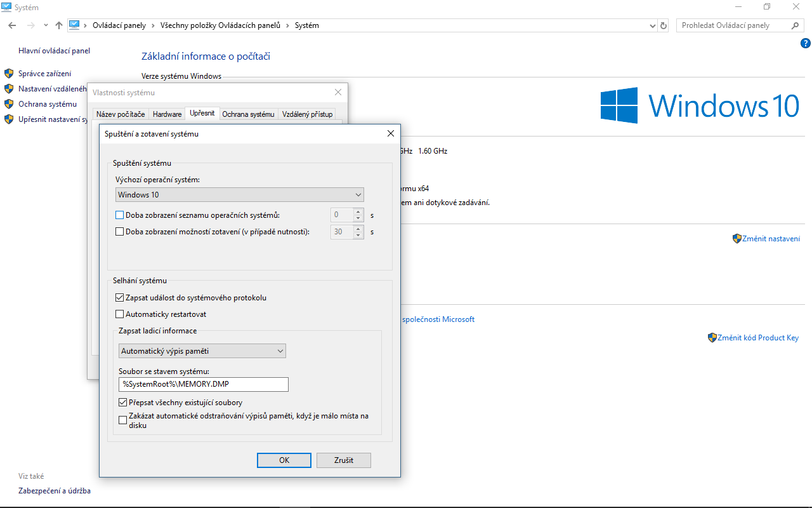This screenshot has width=812, height=508.
Task: Click the search magnifier icon
Action: [796, 25]
